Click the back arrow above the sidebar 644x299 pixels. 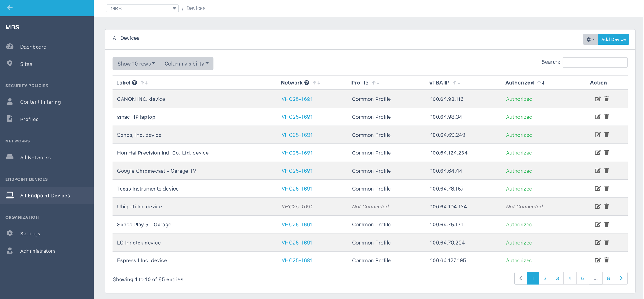coord(10,7)
